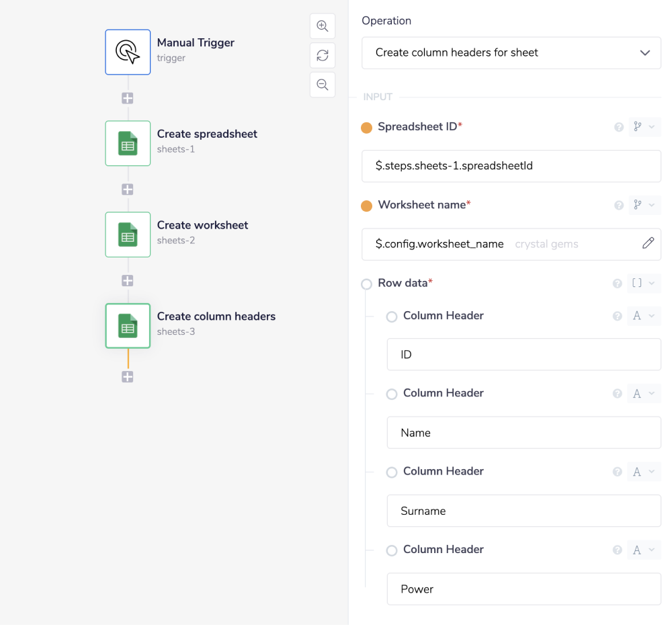
Task: Refresh the workflow view
Action: [x=322, y=55]
